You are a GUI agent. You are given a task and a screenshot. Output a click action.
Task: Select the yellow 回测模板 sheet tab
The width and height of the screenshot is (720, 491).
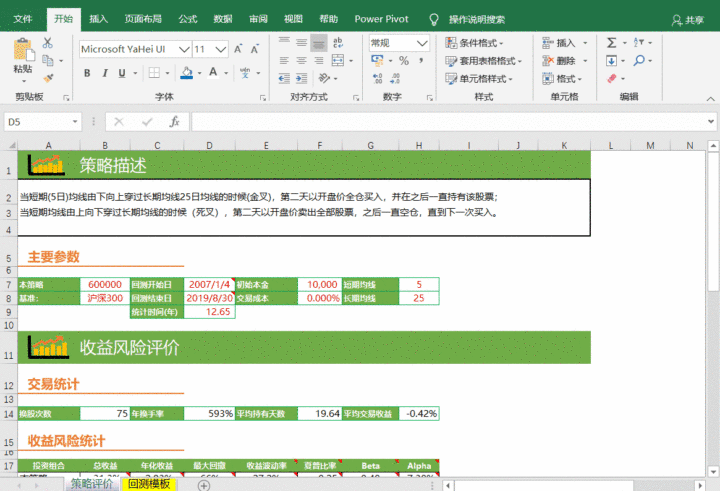click(x=149, y=484)
